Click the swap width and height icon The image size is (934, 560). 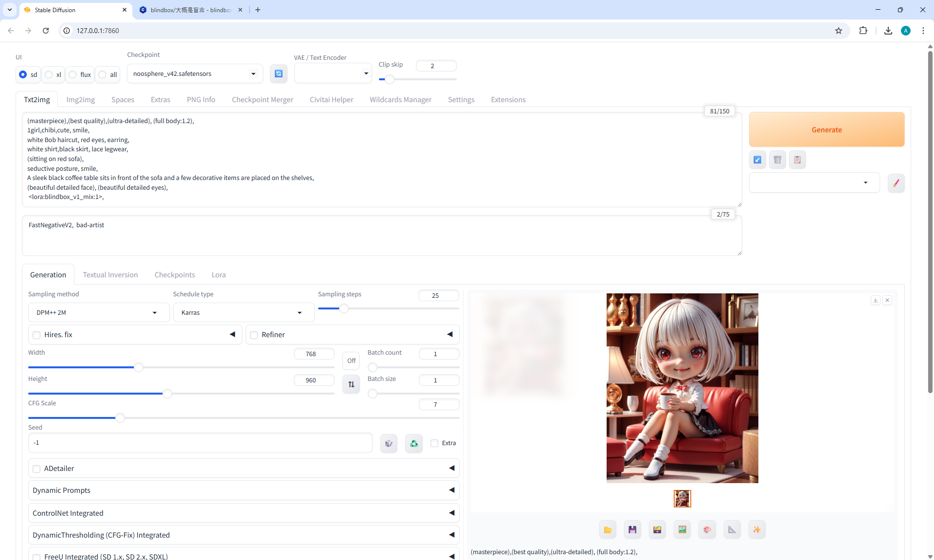tap(351, 384)
